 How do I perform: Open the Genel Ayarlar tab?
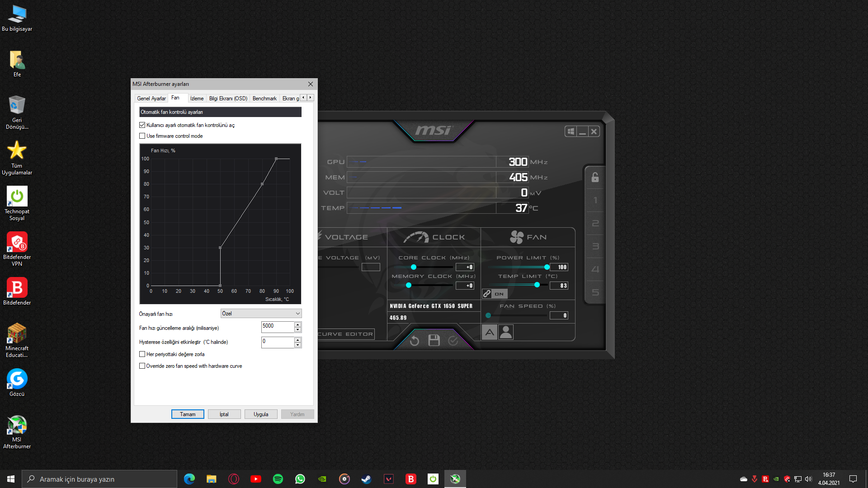[151, 99]
